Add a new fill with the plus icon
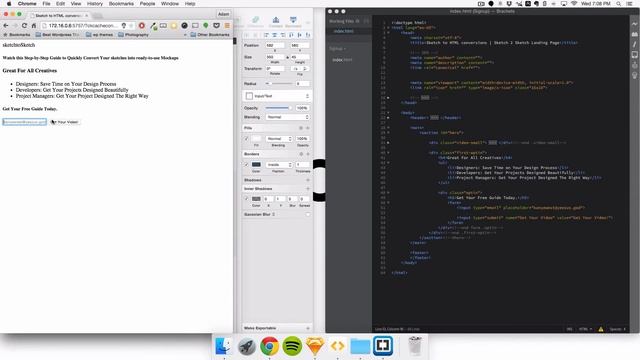Screen dimensions: 640x360 pos(308,128)
